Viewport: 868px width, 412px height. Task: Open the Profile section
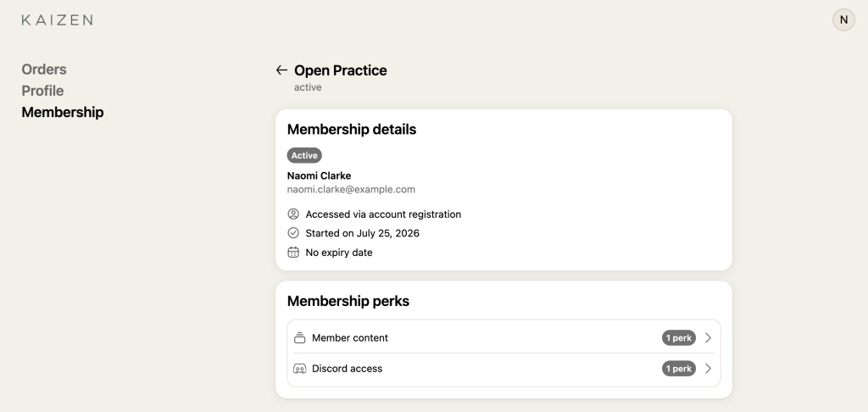42,91
